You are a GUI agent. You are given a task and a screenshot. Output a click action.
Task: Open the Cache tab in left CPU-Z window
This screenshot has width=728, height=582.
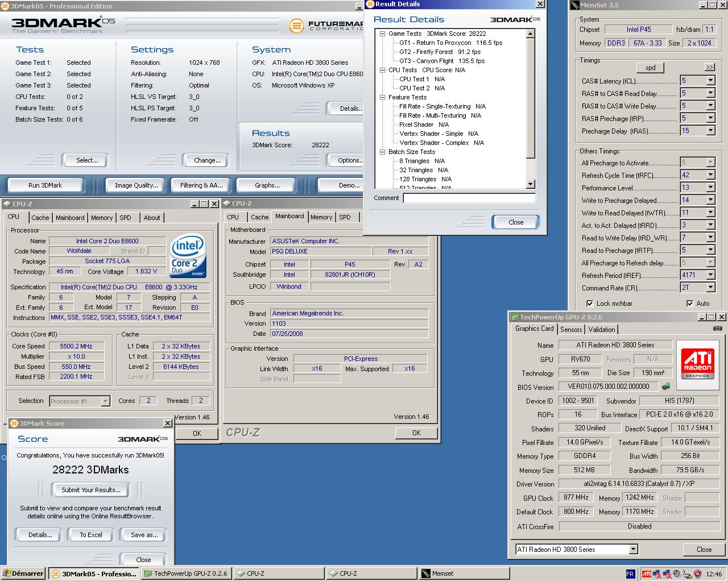click(x=40, y=218)
